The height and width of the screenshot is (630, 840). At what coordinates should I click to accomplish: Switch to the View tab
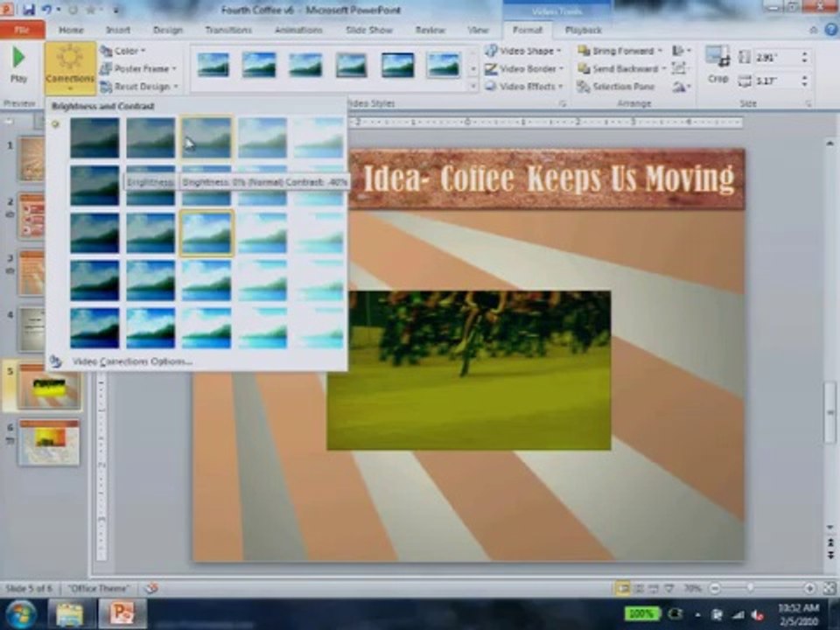(x=478, y=30)
